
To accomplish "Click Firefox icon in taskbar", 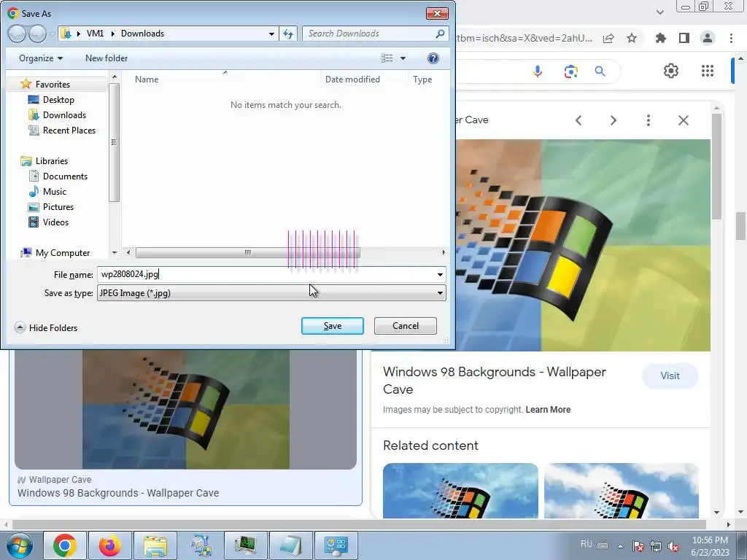I will tap(109, 545).
